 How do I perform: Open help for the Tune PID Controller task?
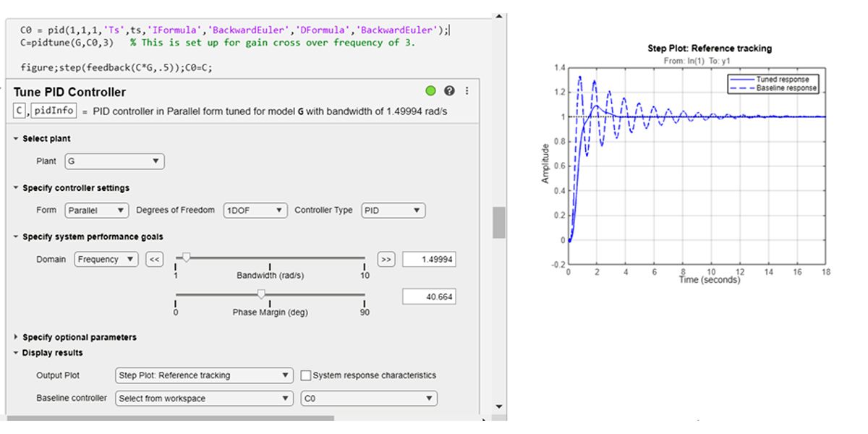tap(448, 90)
